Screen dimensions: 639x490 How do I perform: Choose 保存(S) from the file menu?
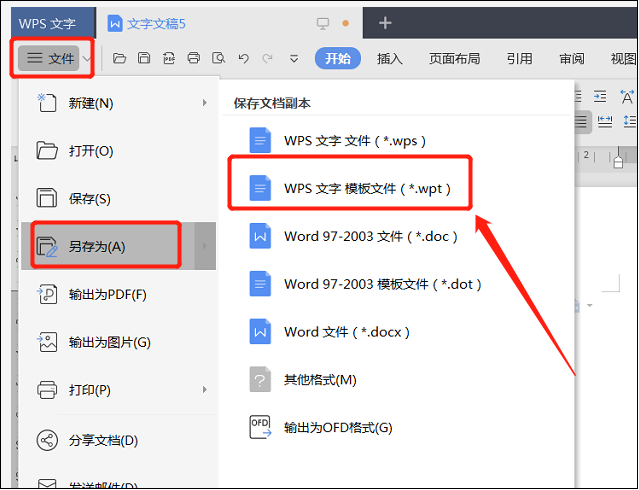point(118,199)
